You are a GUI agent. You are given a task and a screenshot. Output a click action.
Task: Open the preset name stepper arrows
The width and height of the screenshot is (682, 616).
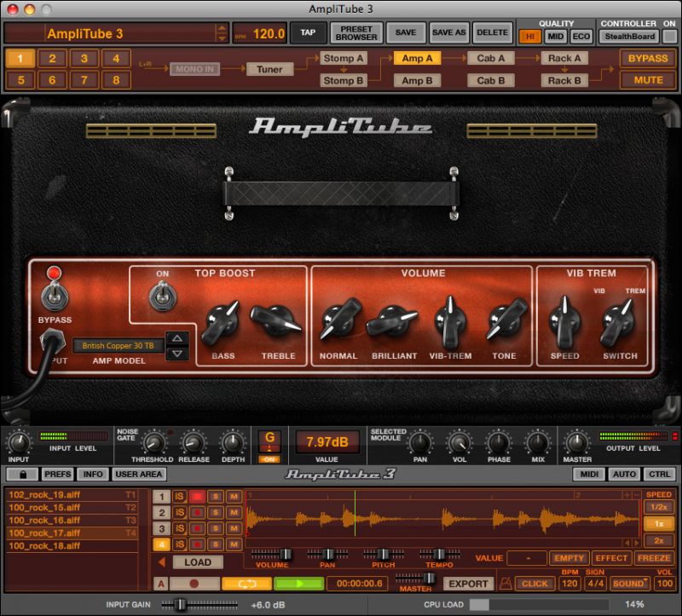coord(222,33)
